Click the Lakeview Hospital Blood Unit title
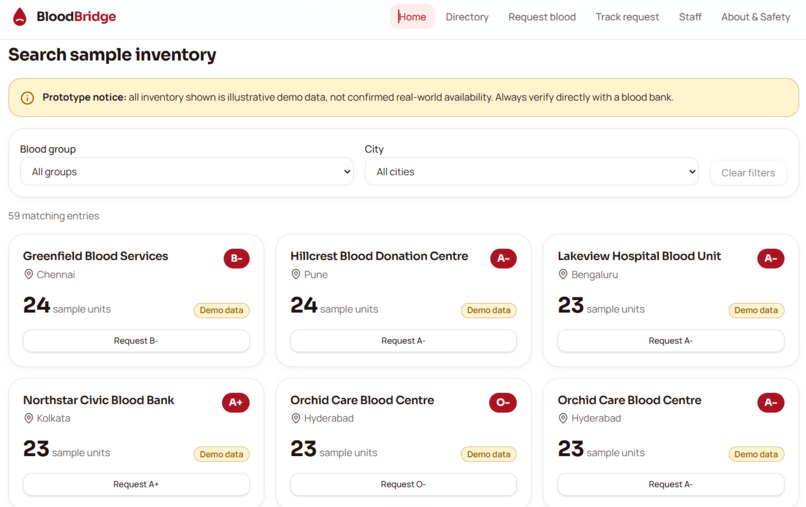The width and height of the screenshot is (806, 507). [x=639, y=256]
